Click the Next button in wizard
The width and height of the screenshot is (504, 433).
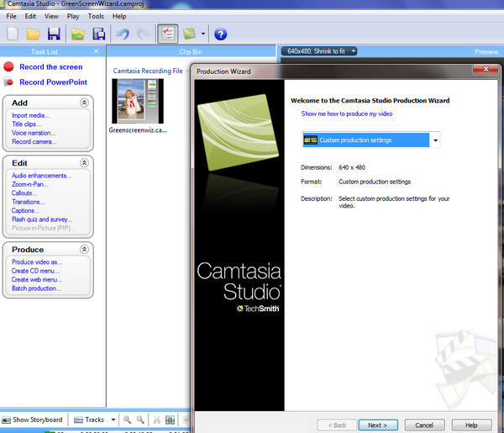[378, 425]
